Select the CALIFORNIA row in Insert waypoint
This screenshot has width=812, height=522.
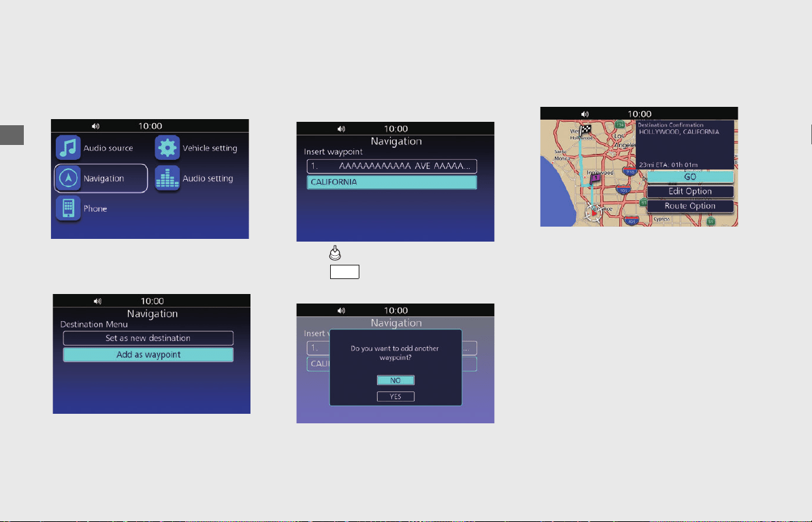[392, 182]
